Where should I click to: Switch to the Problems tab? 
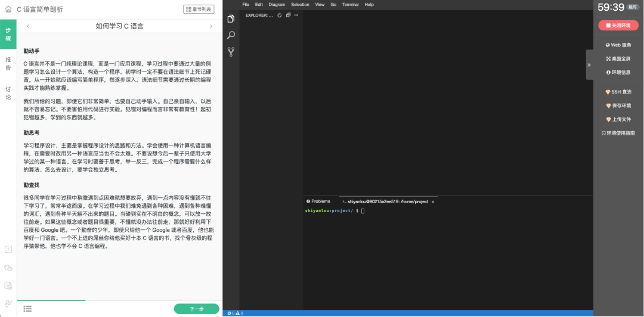click(x=318, y=201)
